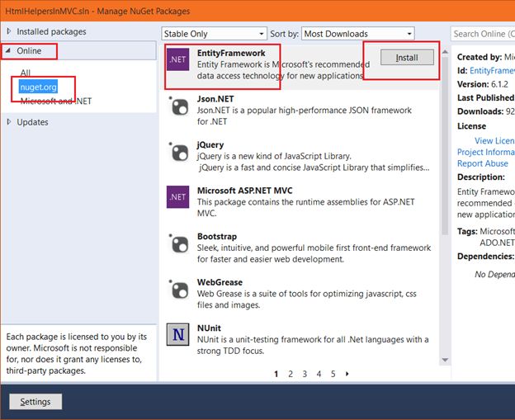Go to next page of results arrow

coord(347,374)
